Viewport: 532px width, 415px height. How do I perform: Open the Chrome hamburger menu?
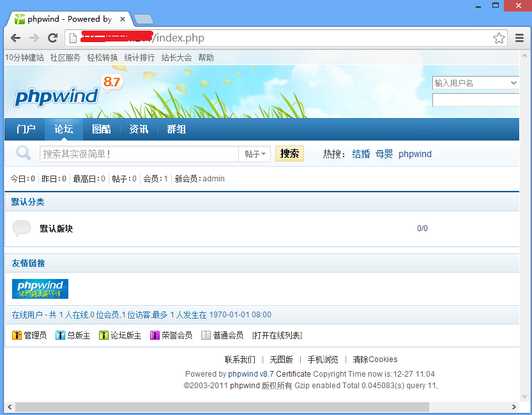[519, 38]
